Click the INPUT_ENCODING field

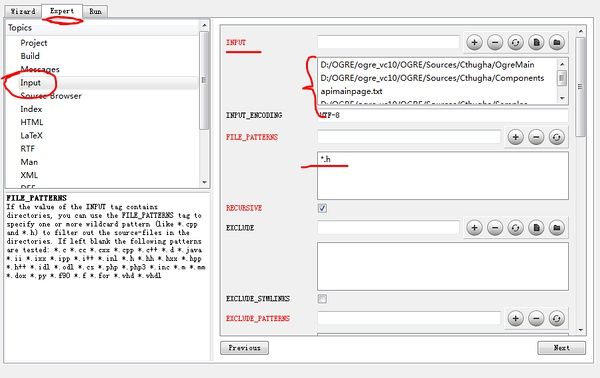pos(443,115)
